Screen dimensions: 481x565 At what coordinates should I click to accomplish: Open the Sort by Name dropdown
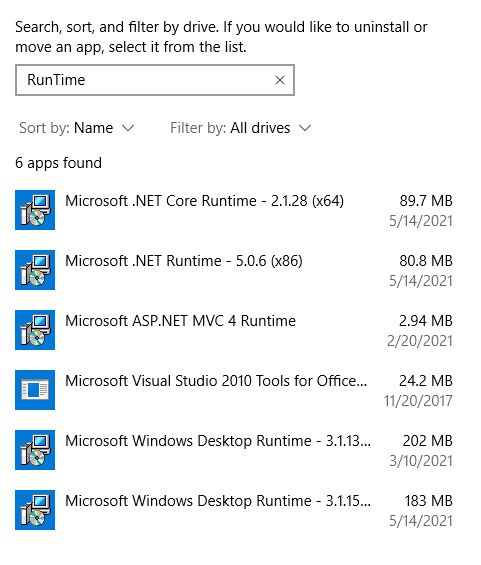(77, 128)
